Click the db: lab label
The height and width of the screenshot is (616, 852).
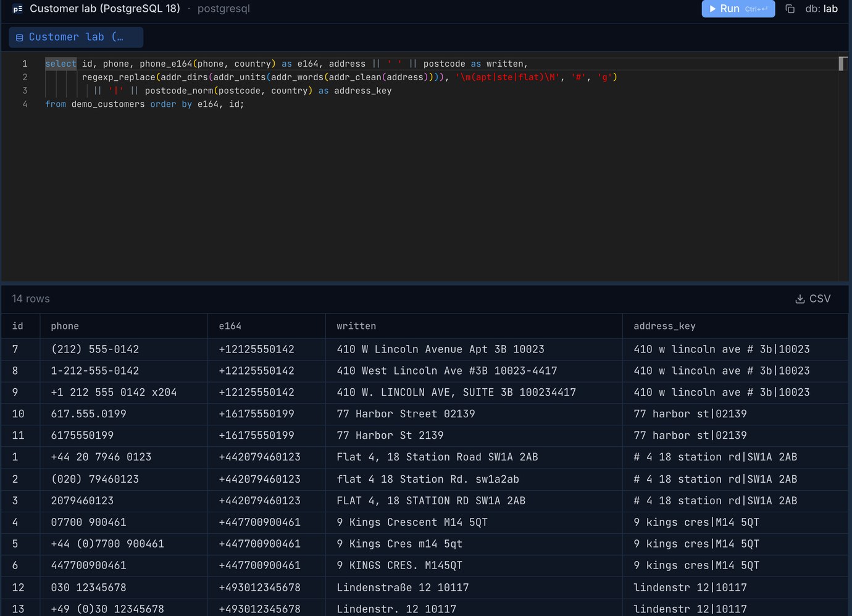coord(821,9)
